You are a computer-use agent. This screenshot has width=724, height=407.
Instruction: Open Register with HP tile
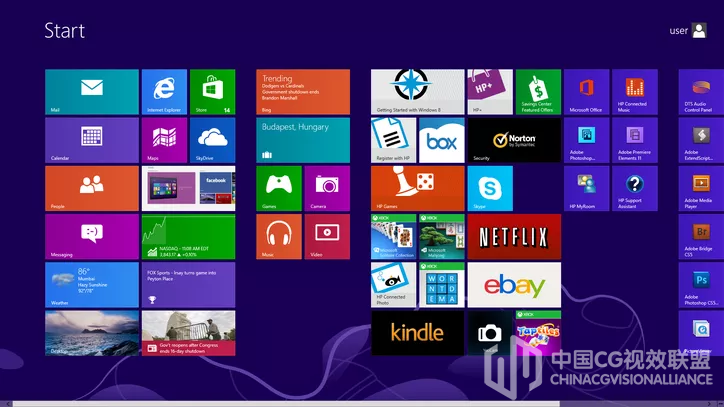[x=393, y=140]
